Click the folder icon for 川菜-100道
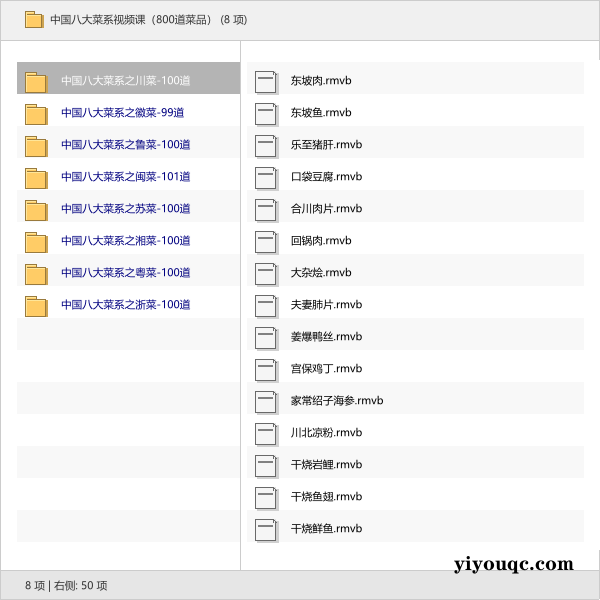The height and width of the screenshot is (600, 600). [36, 81]
